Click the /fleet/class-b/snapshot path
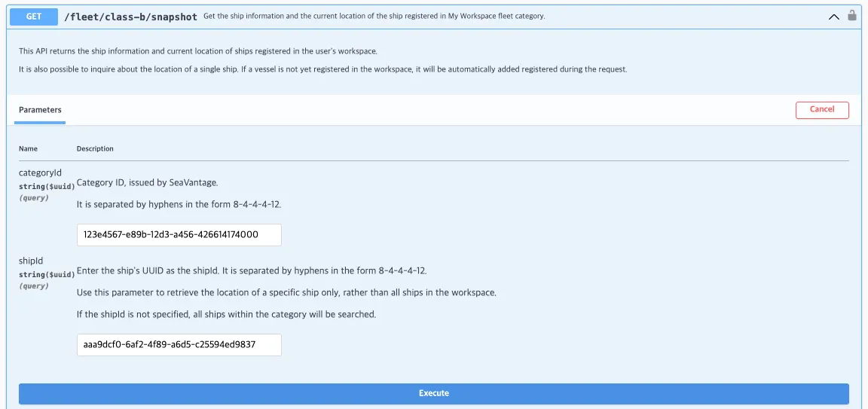Viewport: 868px width, 409px height. [x=131, y=17]
